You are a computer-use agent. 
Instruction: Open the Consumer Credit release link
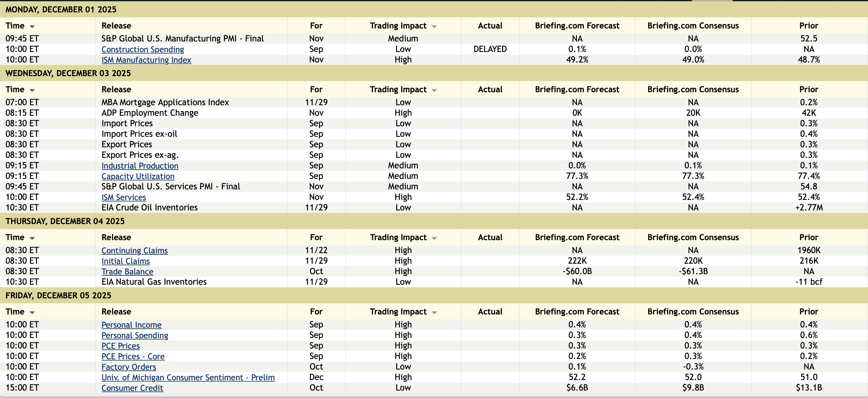pos(132,388)
